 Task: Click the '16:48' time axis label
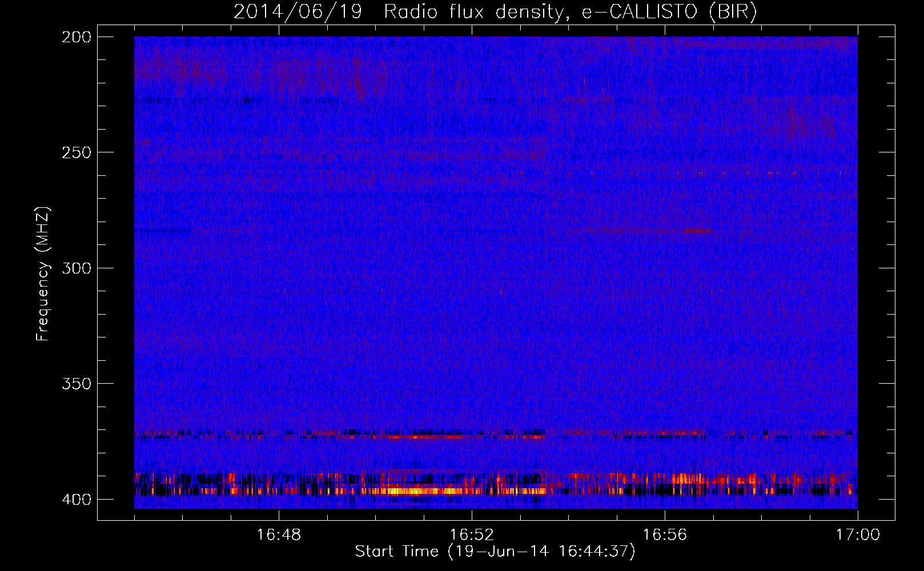[x=279, y=535]
